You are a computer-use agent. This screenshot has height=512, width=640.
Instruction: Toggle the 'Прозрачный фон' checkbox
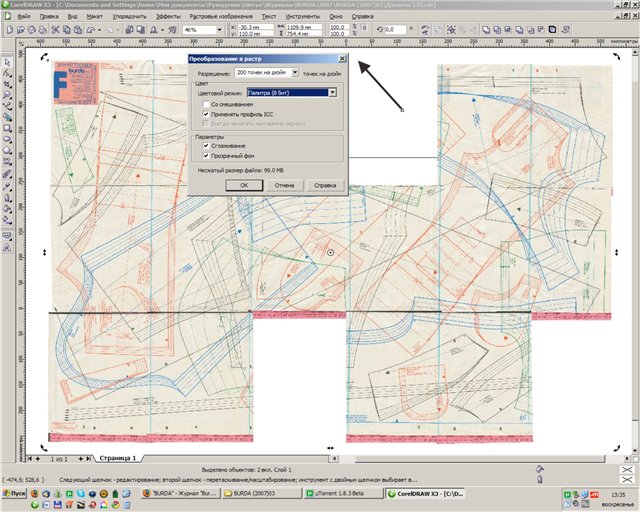coord(205,156)
